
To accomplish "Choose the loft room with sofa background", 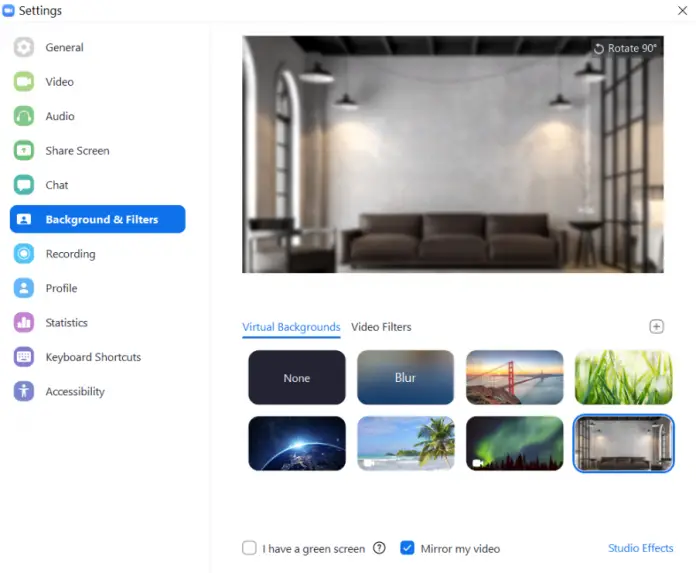I will [x=624, y=443].
